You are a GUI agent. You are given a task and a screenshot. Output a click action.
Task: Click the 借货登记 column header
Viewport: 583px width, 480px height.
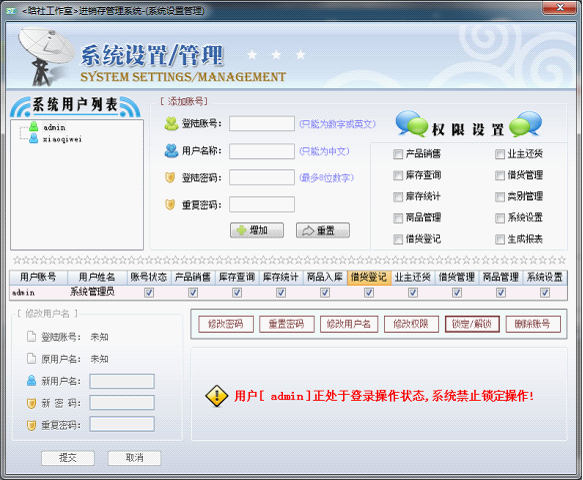pyautogui.click(x=369, y=277)
